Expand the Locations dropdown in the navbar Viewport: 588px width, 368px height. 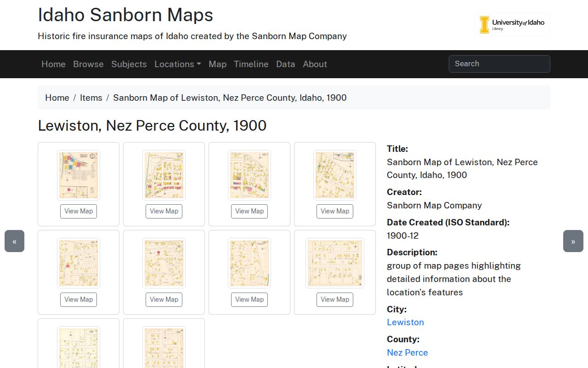(178, 64)
